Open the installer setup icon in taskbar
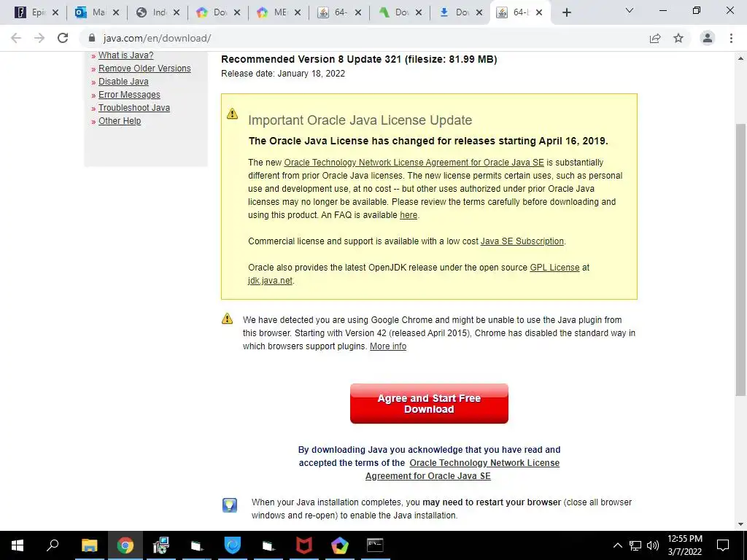 click(x=161, y=545)
